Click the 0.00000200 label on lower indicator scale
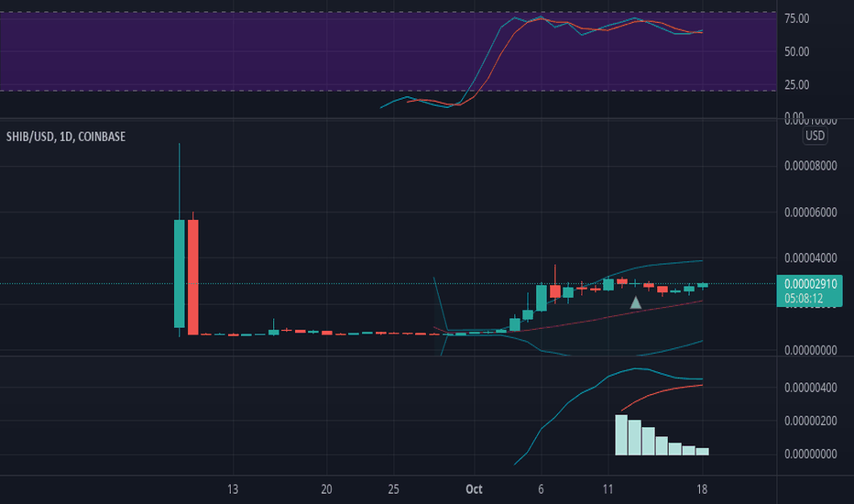The image size is (854, 504). click(x=810, y=422)
